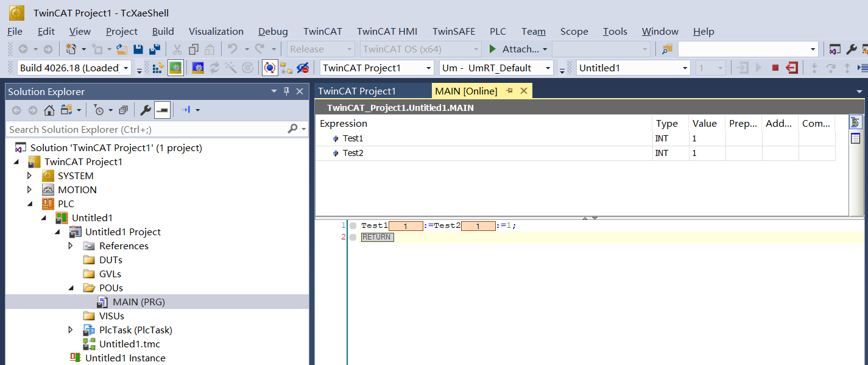Open the Um - UmRT_Default target dropdown
Image resolution: width=868 pixels, height=365 pixels.
tap(548, 68)
